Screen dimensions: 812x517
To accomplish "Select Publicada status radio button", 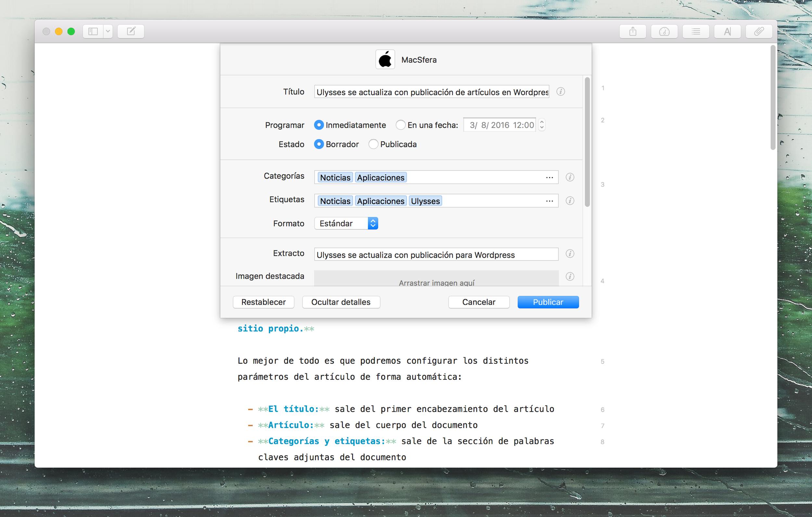I will click(373, 144).
